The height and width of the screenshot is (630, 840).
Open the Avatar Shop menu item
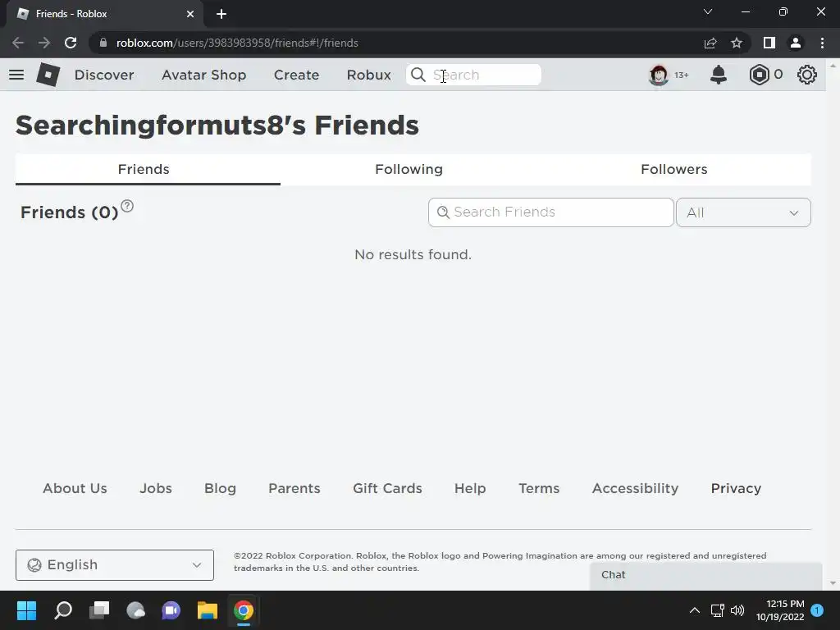coord(203,75)
